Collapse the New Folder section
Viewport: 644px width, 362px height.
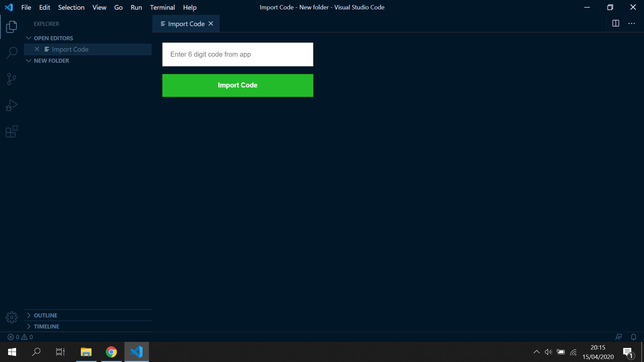51,61
